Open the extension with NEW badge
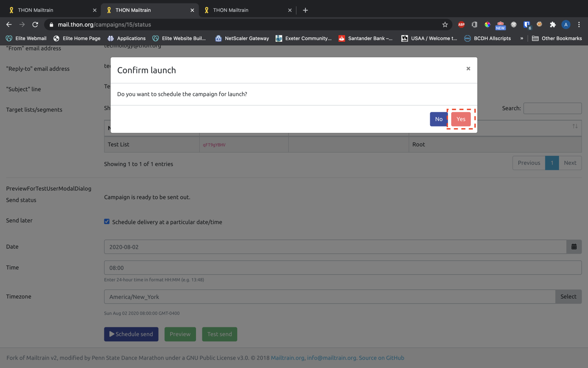Image resolution: width=588 pixels, height=368 pixels. click(x=500, y=25)
